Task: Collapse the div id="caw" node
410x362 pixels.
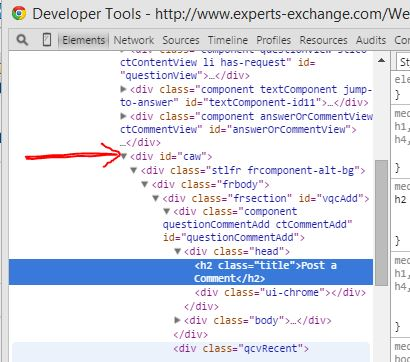Action: tap(124, 156)
